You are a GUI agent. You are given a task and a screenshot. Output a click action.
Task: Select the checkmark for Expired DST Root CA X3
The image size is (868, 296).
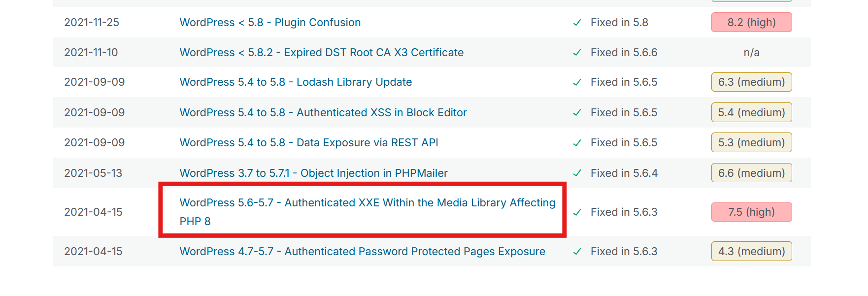pyautogui.click(x=577, y=52)
